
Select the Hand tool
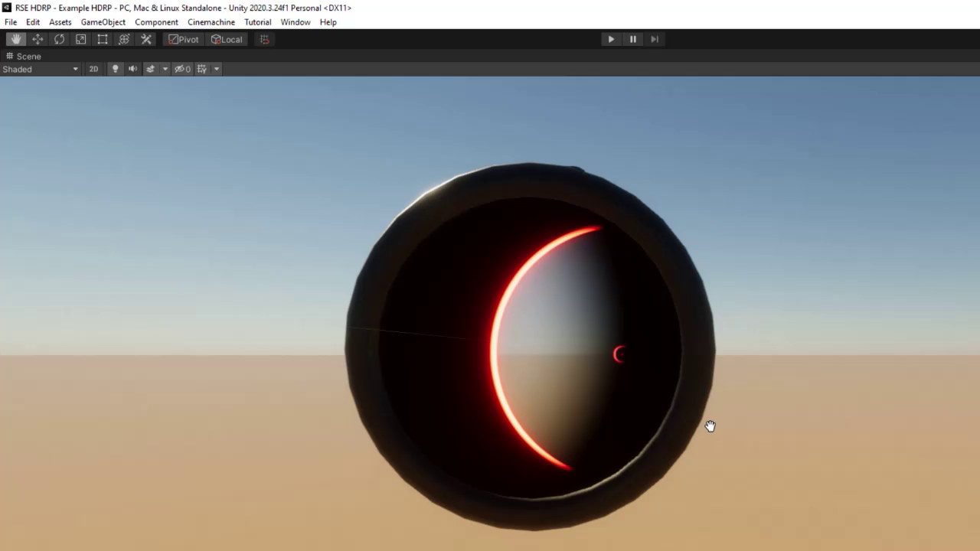click(16, 39)
